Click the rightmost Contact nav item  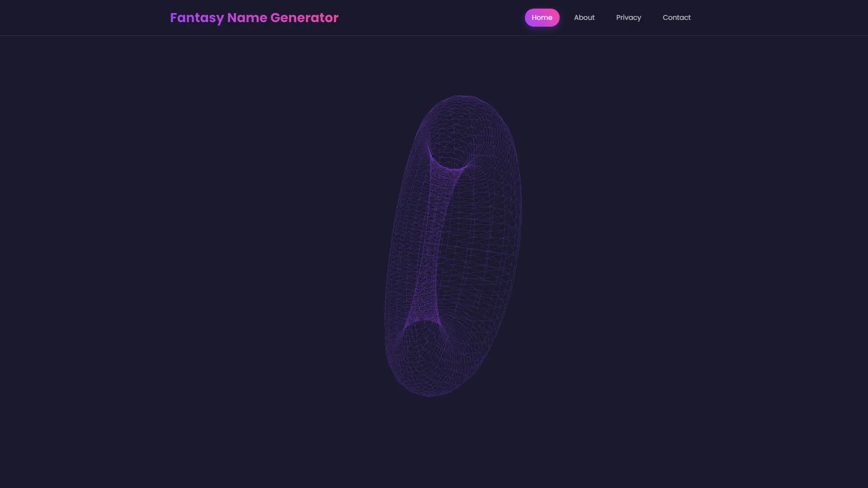[676, 18]
